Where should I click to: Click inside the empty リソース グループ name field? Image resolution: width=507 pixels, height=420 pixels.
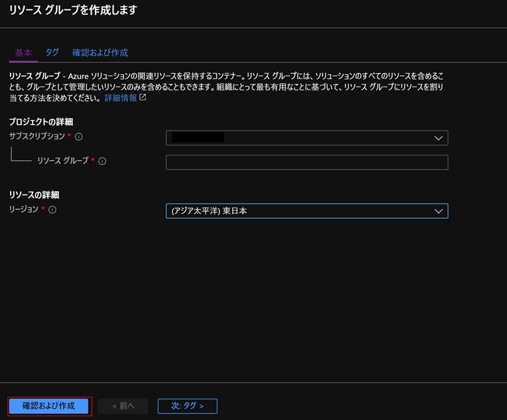coord(307,162)
